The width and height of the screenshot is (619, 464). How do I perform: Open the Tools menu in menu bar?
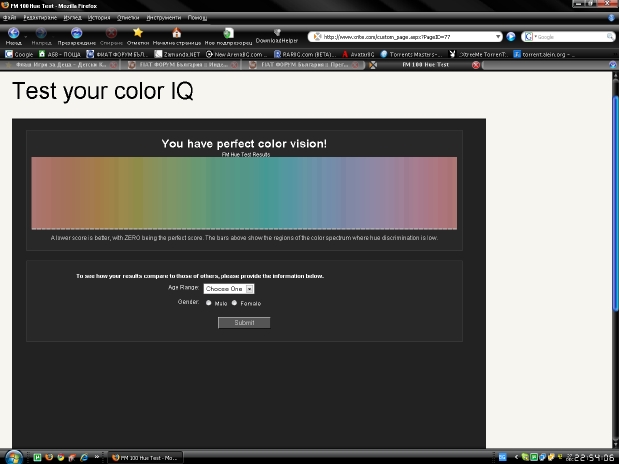click(163, 17)
